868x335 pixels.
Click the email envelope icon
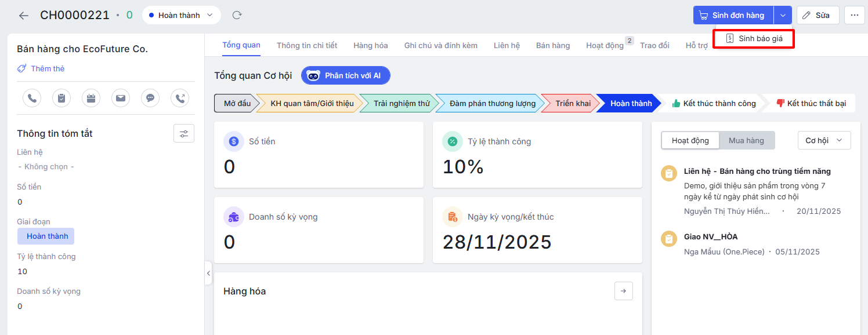(121, 98)
